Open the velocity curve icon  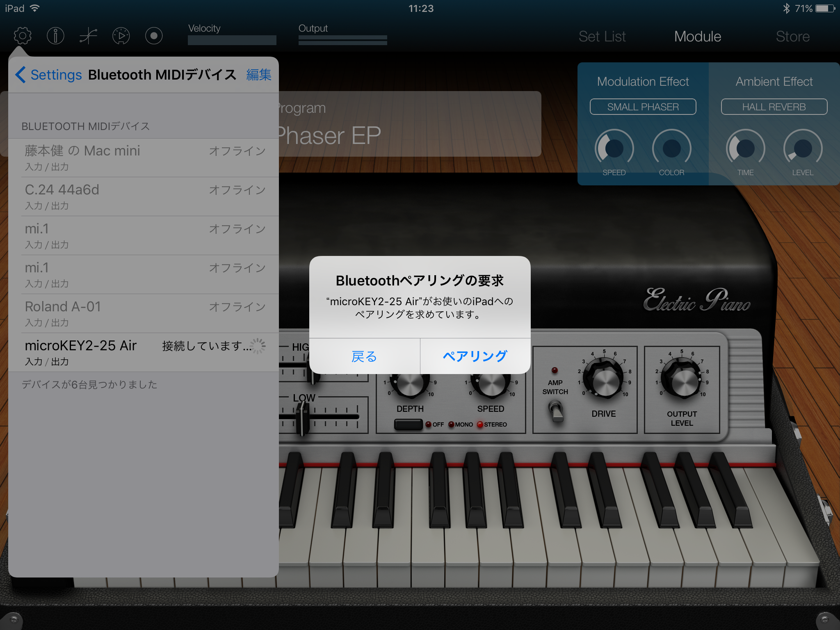(88, 36)
